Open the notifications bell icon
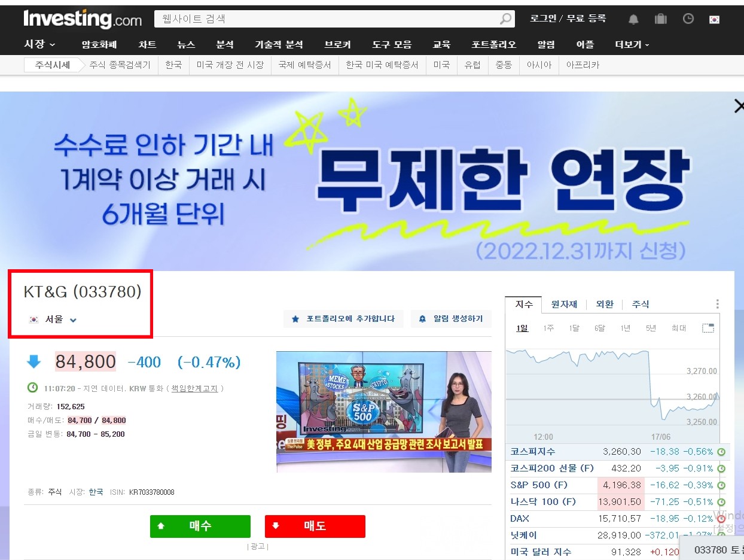The width and height of the screenshot is (744, 560). coord(633,19)
